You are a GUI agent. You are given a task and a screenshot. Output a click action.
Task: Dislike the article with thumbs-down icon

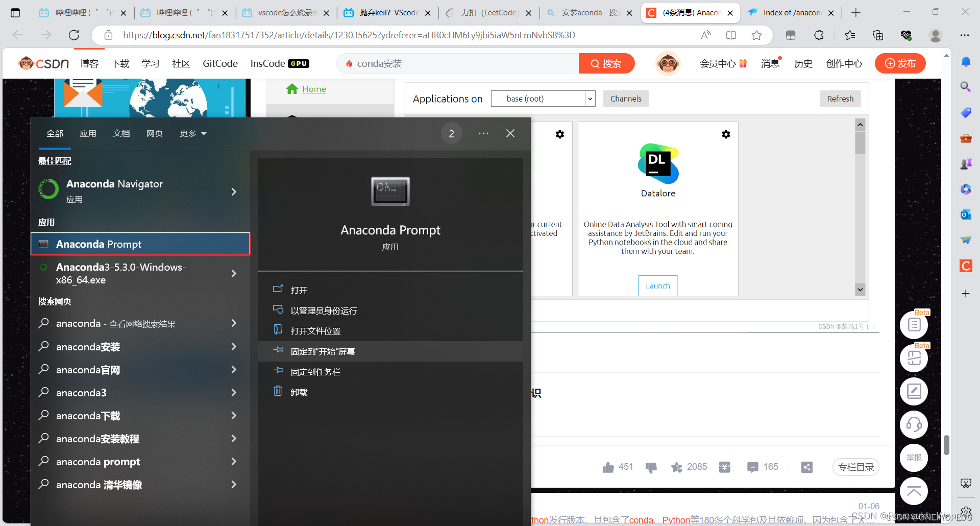(651, 467)
